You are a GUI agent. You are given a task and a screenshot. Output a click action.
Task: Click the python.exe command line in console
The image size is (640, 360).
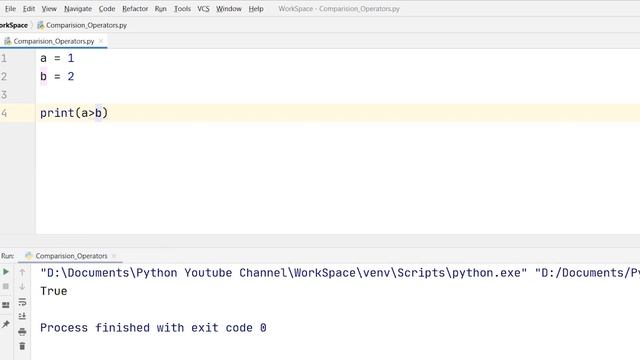(340, 273)
